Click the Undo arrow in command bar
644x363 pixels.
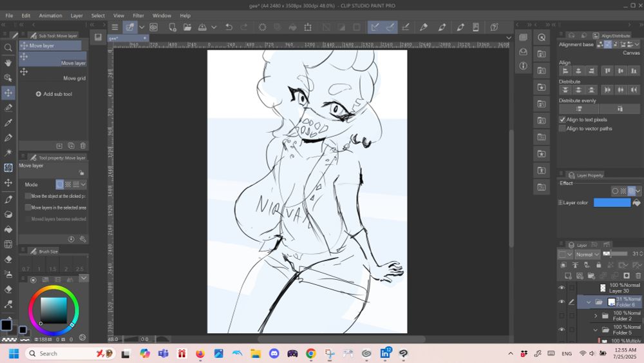(229, 27)
